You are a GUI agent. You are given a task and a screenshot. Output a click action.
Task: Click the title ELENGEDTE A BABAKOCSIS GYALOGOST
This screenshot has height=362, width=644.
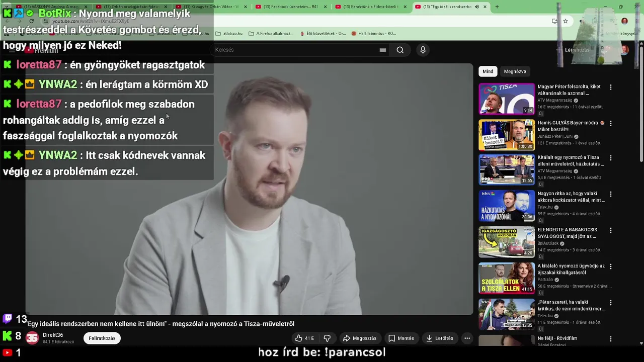tap(568, 233)
